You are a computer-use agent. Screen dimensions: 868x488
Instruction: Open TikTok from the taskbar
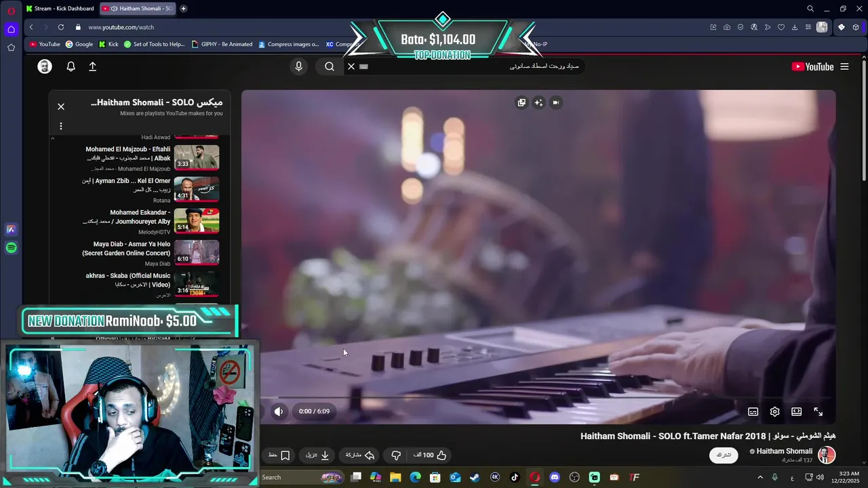click(x=515, y=477)
